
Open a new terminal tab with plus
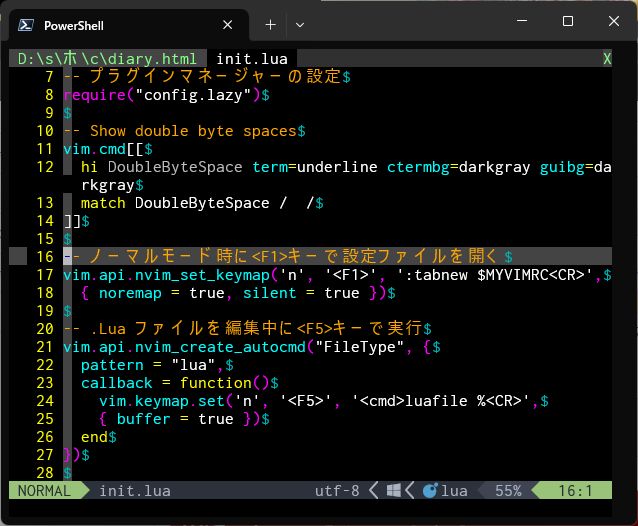point(270,24)
